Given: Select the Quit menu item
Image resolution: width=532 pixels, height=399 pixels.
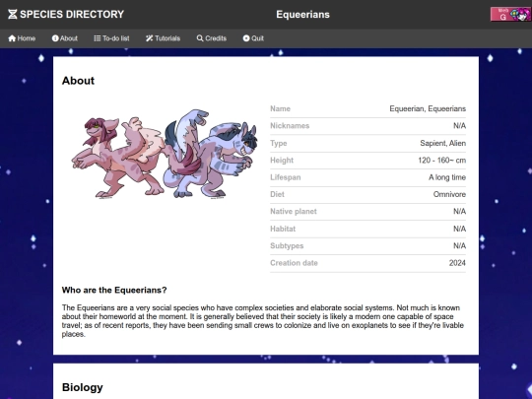Looking at the screenshot, I should [253, 38].
